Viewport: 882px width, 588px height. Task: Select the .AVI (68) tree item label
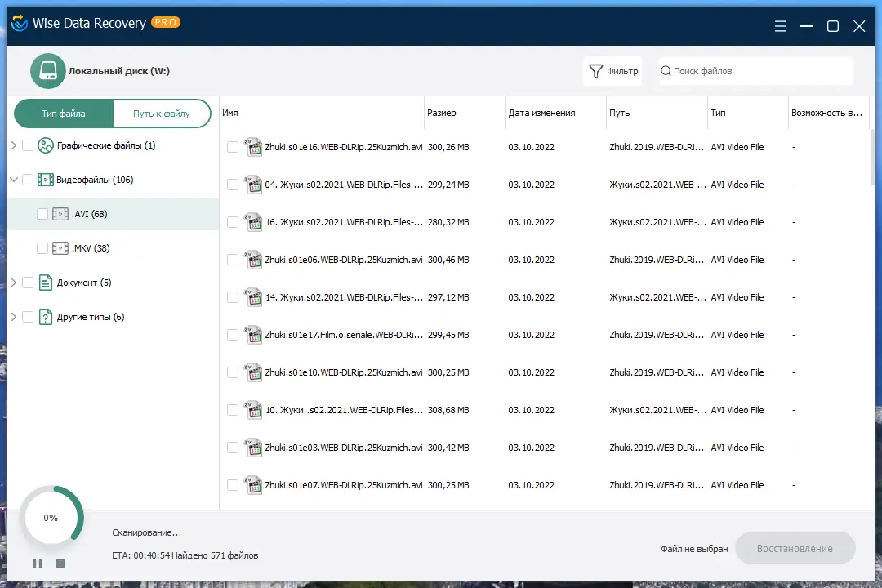point(90,215)
